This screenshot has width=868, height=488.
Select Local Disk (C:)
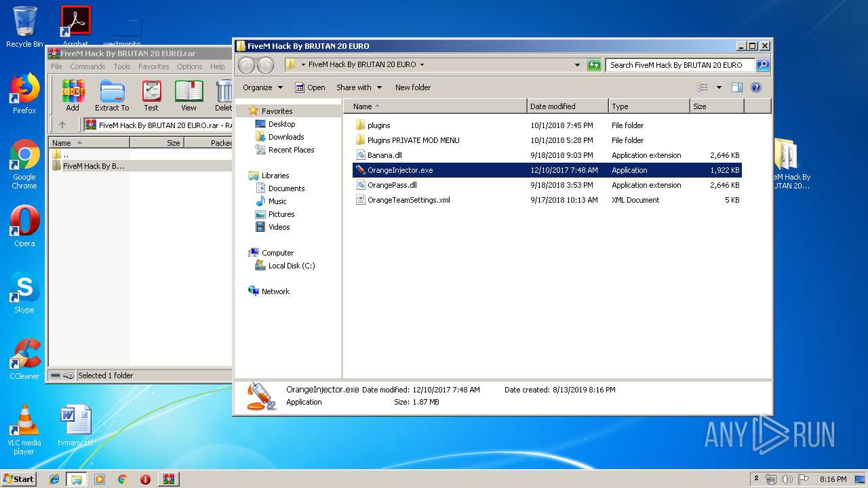292,266
